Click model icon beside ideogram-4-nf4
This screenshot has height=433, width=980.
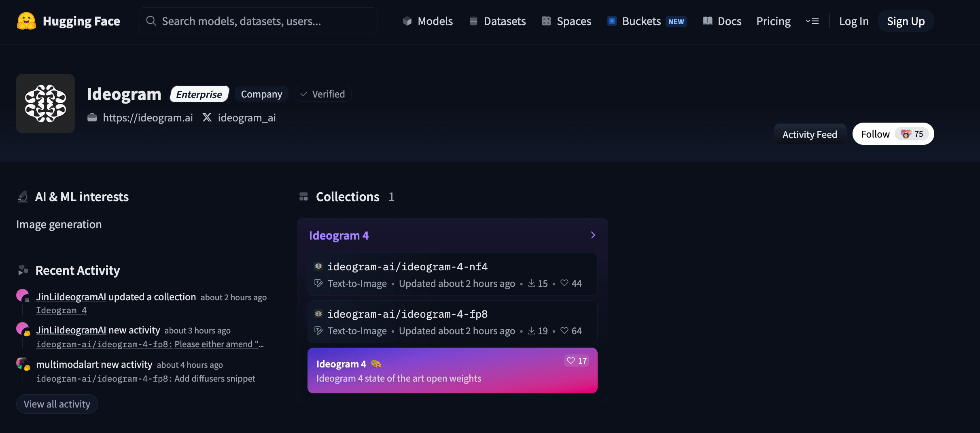318,266
